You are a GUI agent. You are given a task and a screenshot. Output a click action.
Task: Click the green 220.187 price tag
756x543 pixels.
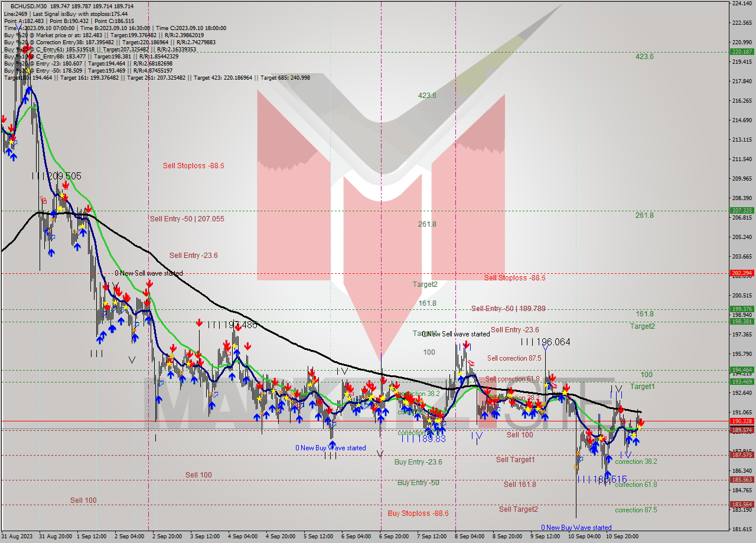[742, 51]
